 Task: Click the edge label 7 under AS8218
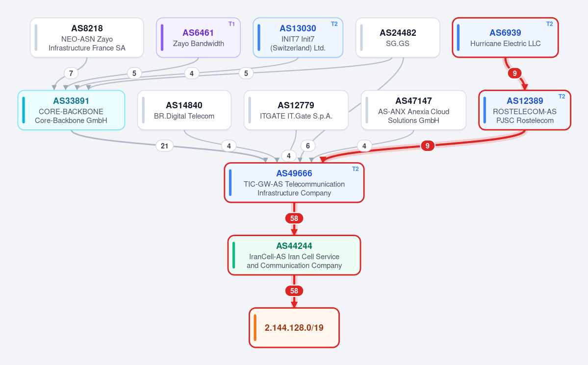tap(71, 73)
